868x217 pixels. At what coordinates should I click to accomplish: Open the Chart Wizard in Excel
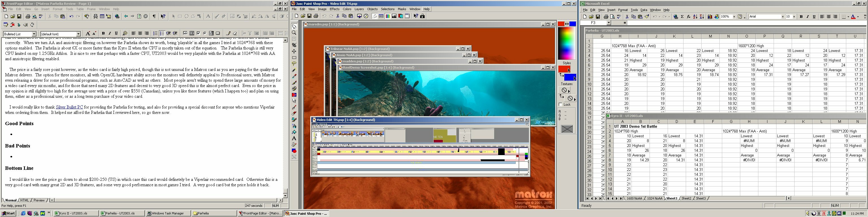click(710, 16)
